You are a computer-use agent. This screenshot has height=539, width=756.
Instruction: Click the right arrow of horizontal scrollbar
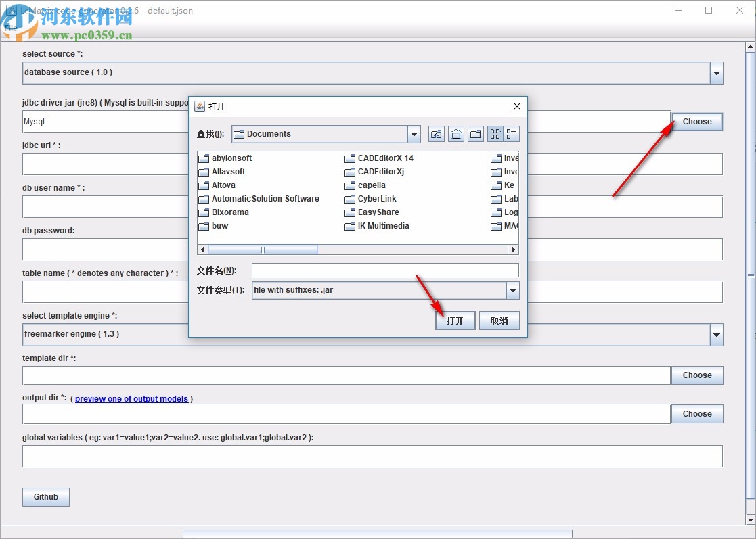(x=513, y=250)
